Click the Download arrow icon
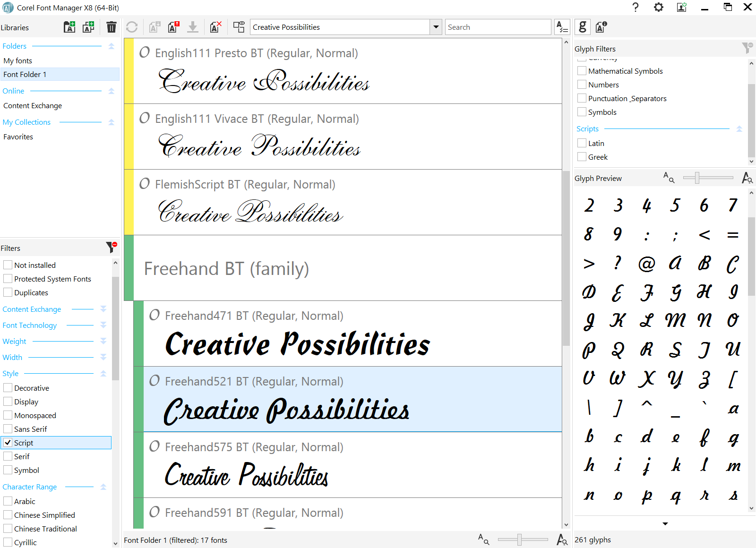 [193, 27]
